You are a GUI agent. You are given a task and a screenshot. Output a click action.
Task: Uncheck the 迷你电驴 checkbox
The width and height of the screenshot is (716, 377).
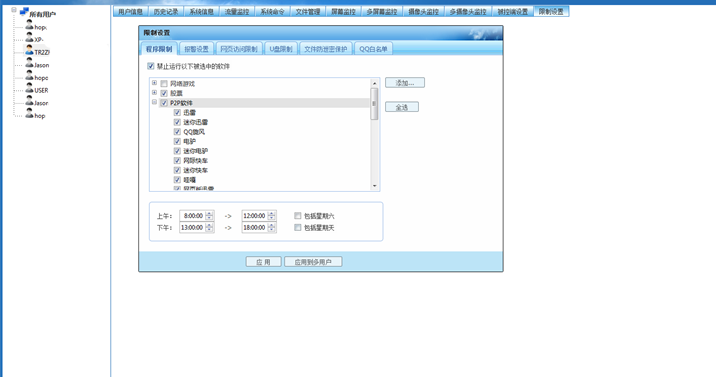point(177,151)
